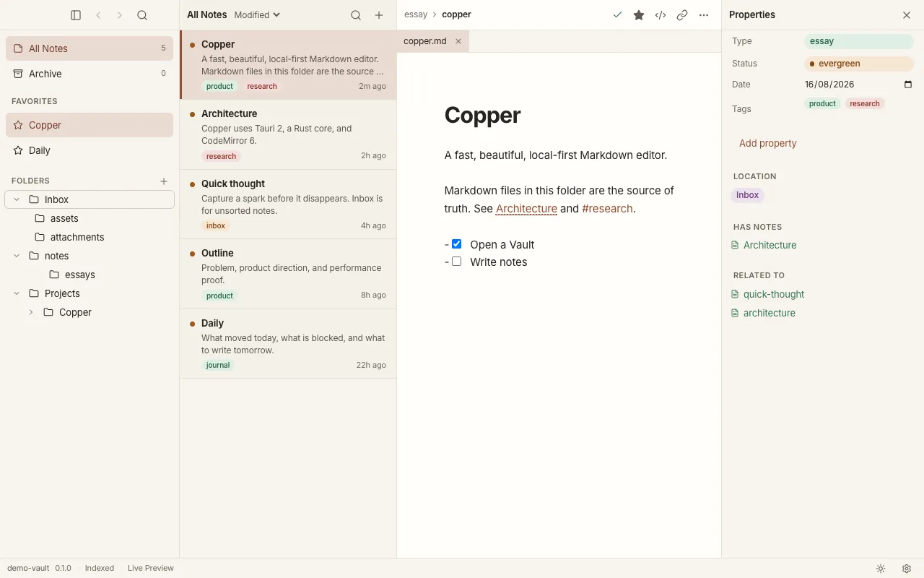This screenshot has height=578, width=924.
Task: Open the Copper favorite
Action: pyautogui.click(x=90, y=125)
